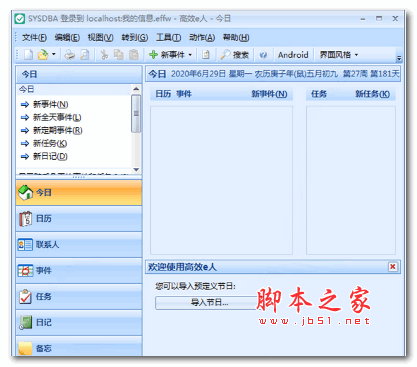
Task: Open the 文件(F) menu
Action: pos(34,38)
